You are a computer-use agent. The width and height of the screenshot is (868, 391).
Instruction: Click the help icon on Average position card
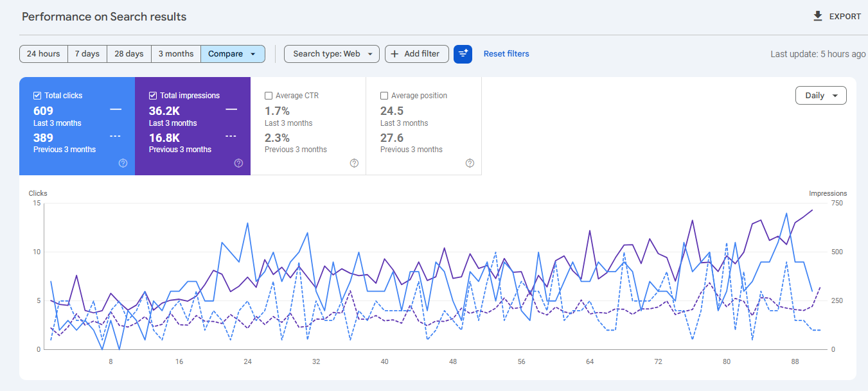470,163
